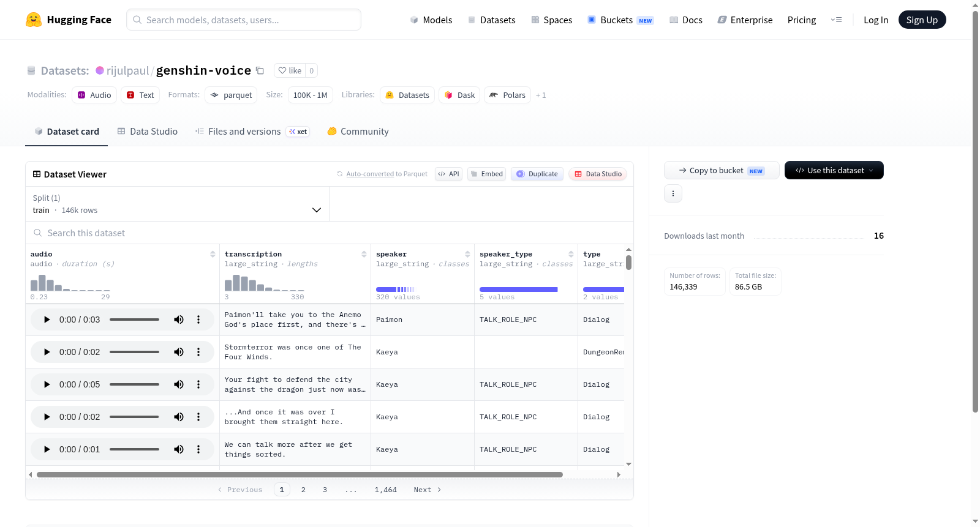The width and height of the screenshot is (980, 527).
Task: Click the Copy to bucket button
Action: tap(722, 170)
